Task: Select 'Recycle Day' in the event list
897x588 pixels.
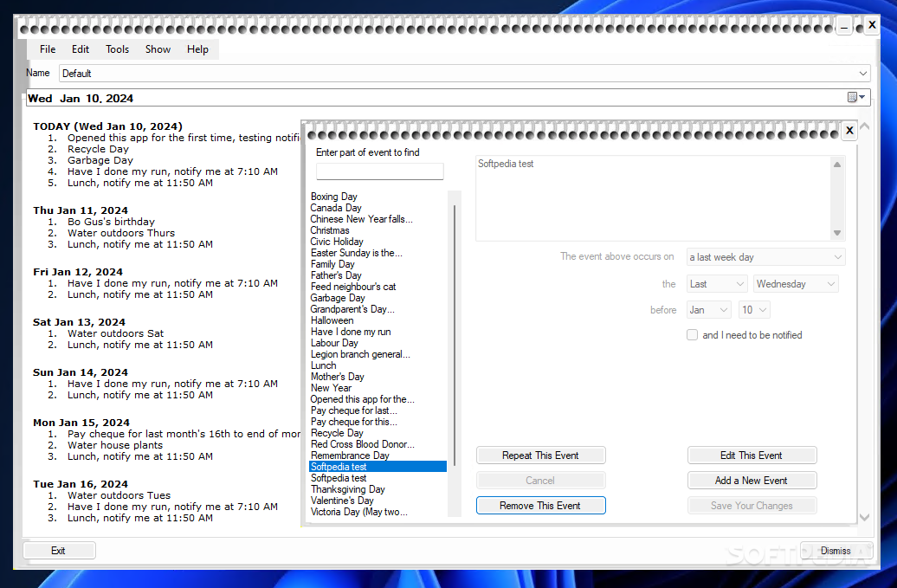Action: point(337,433)
